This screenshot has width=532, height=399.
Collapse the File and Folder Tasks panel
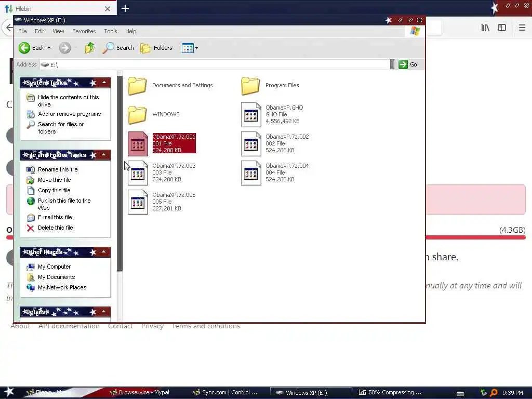(104, 155)
